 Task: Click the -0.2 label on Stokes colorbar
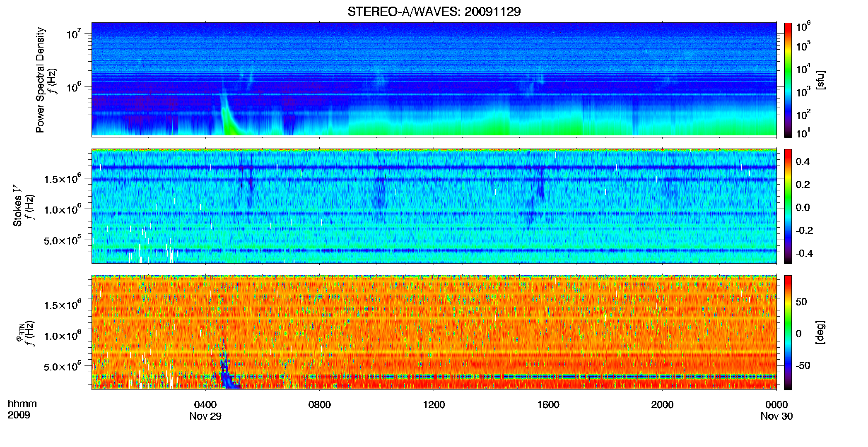[804, 230]
